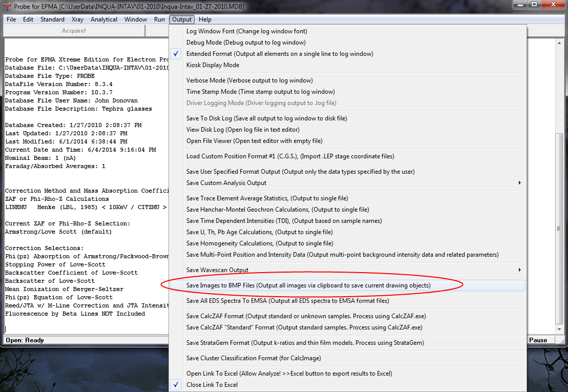
Task: Choose Open Link To Excel
Action: [x=289, y=374]
